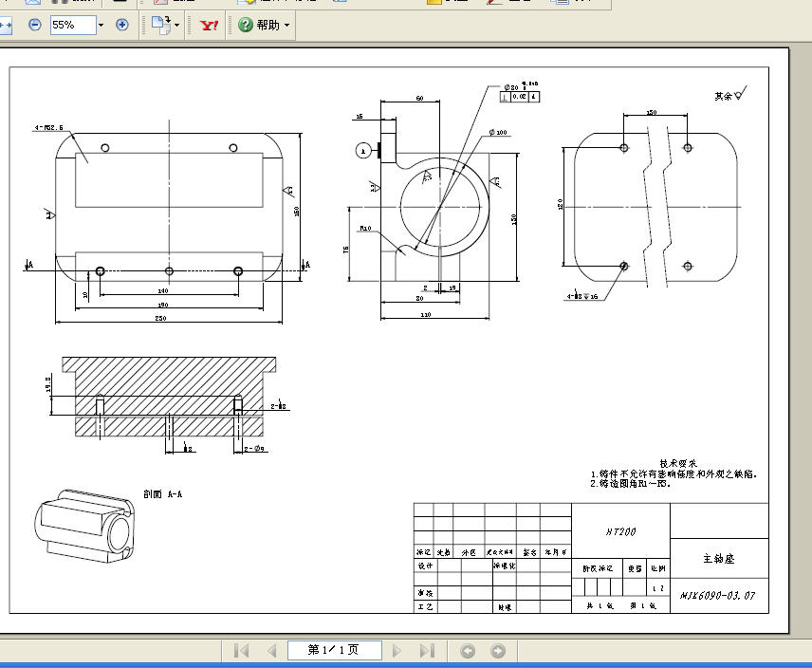
Task: Click the HT200 material text in title block
Action: click(620, 531)
